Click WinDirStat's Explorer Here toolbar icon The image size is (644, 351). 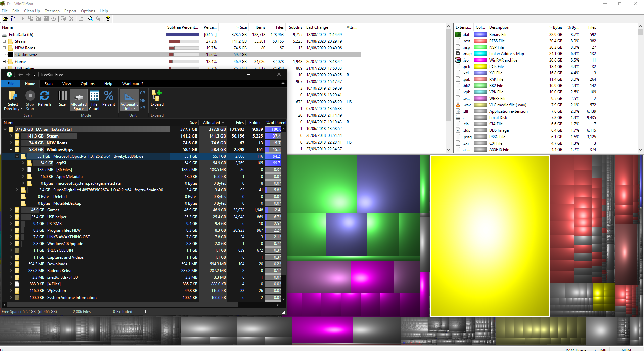click(38, 19)
